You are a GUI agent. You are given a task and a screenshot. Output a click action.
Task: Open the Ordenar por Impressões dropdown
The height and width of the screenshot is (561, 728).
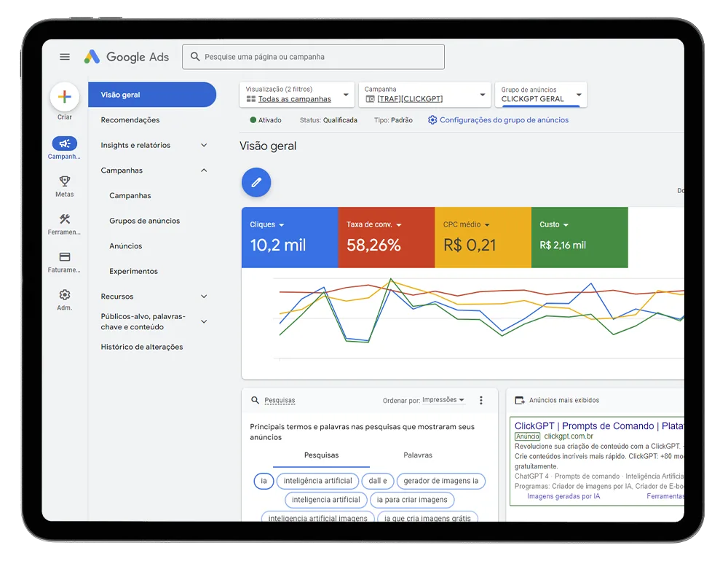point(443,400)
